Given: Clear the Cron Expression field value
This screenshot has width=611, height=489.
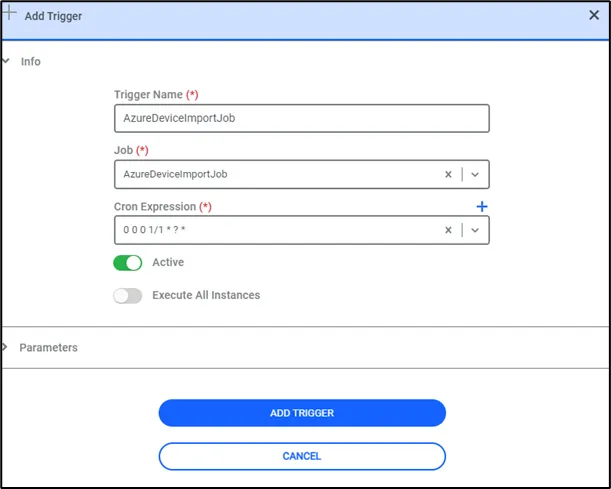Looking at the screenshot, I should (x=448, y=230).
